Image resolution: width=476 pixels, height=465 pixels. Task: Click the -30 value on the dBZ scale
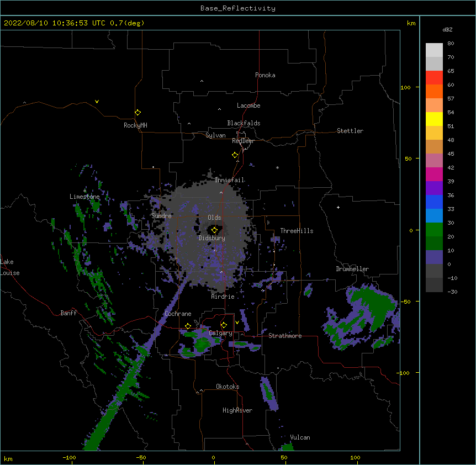452,292
